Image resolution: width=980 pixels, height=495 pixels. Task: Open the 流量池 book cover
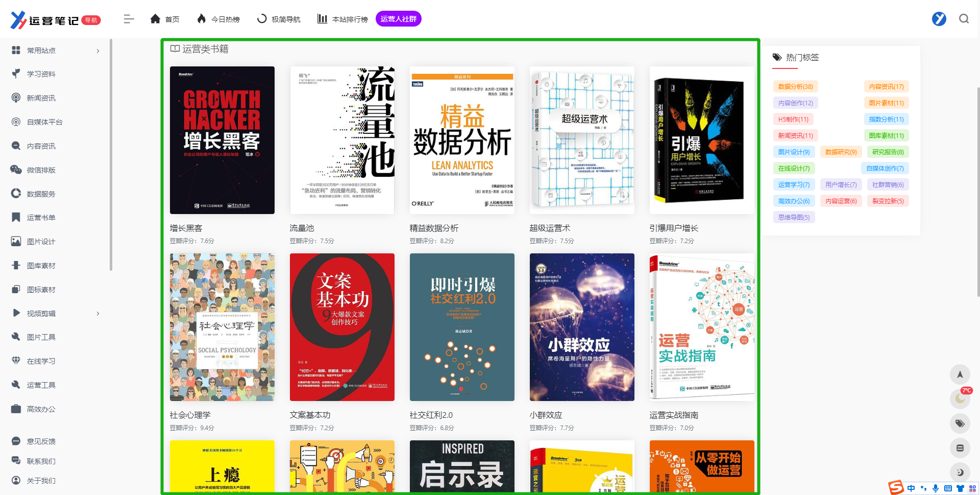coord(342,140)
